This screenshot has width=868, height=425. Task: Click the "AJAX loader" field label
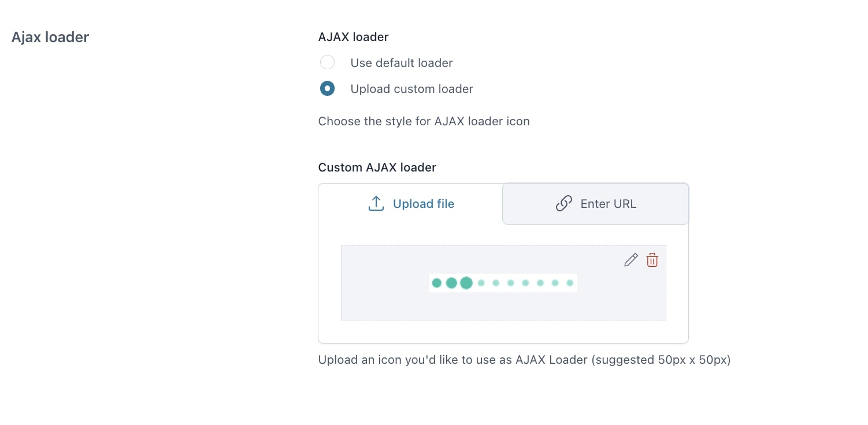pos(353,37)
